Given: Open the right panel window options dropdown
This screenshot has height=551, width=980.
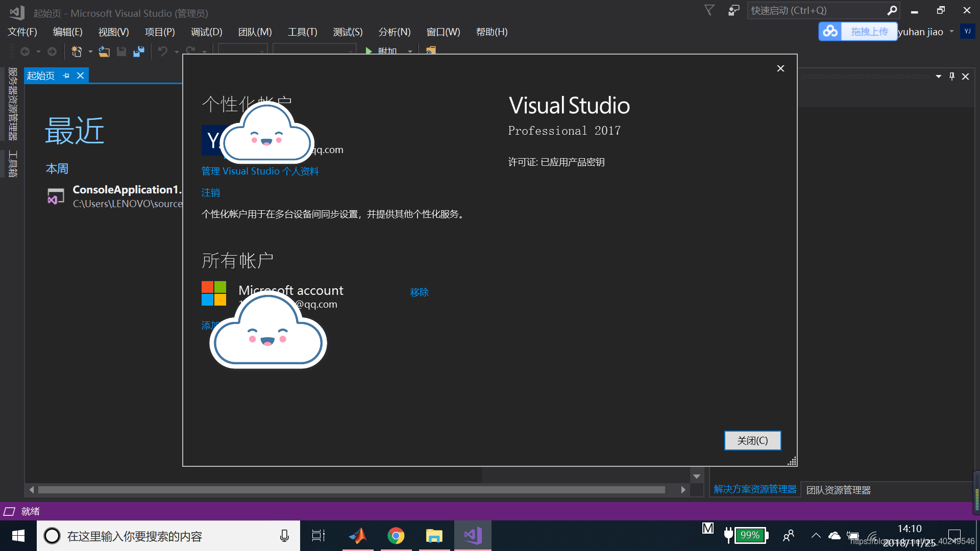Looking at the screenshot, I should tap(938, 76).
